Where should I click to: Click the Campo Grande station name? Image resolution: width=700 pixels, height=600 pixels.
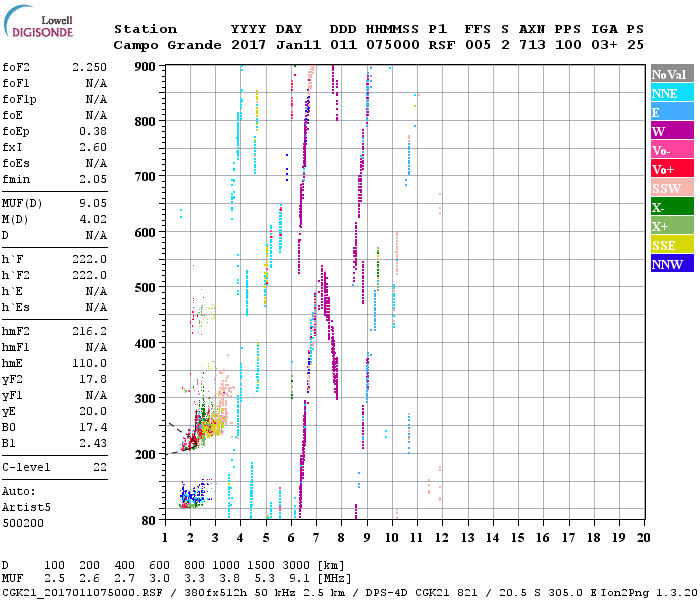[159, 45]
